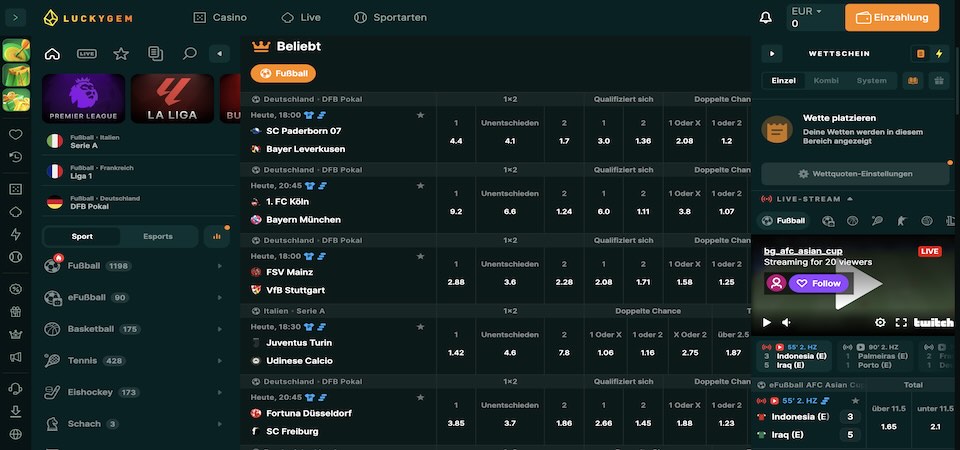Open the Live top menu
The height and width of the screenshot is (450, 960).
coord(301,18)
